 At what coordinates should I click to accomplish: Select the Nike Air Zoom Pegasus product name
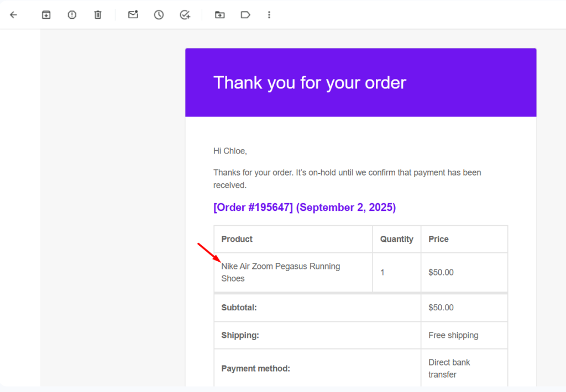[280, 266]
